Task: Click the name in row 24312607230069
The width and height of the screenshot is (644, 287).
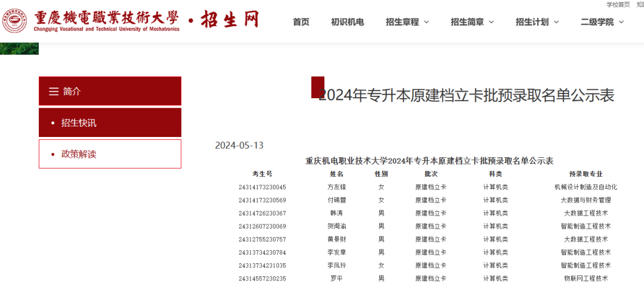Action: pyautogui.click(x=337, y=226)
